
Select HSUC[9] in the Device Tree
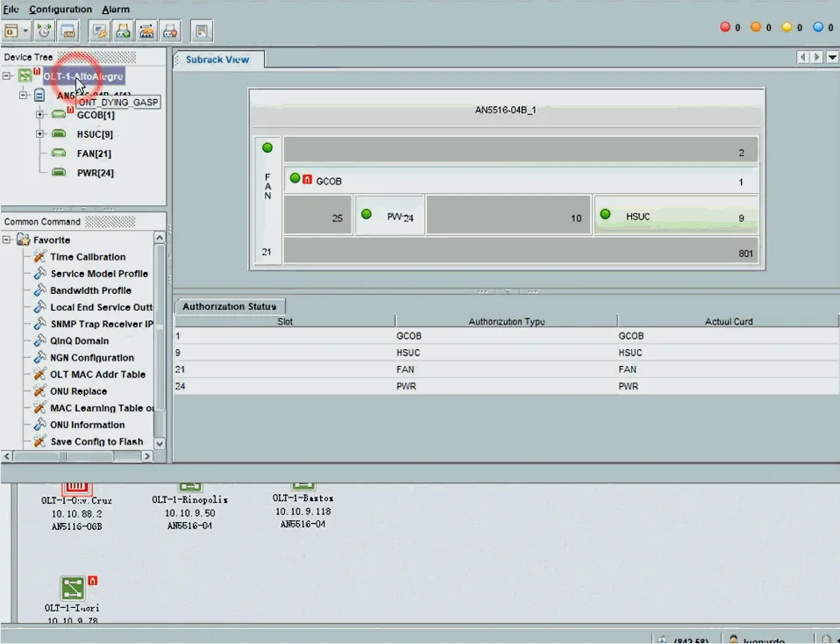pyautogui.click(x=95, y=134)
